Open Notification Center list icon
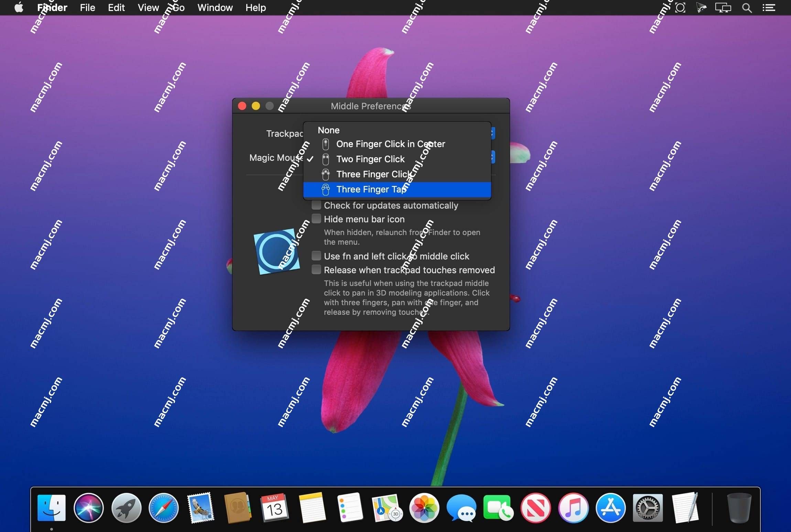 pos(769,7)
